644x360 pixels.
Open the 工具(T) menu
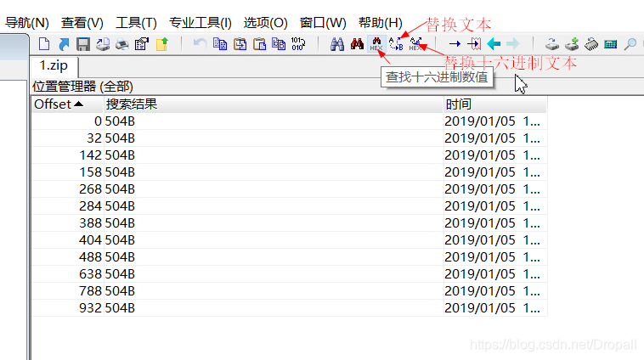136,23
